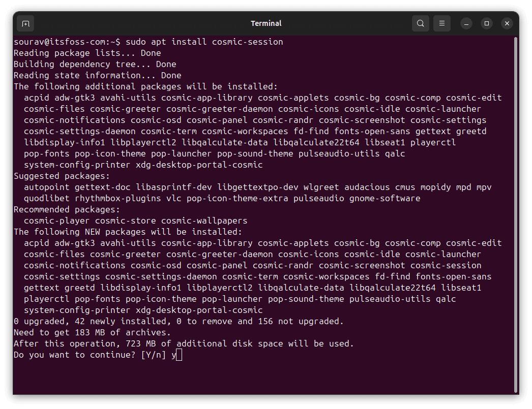Open the hamburger menu

(x=442, y=23)
